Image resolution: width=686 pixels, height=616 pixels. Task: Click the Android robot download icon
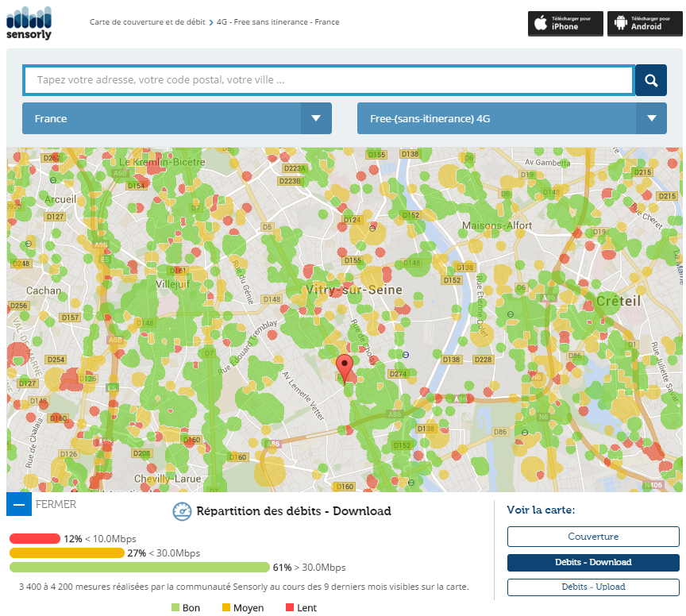(621, 23)
